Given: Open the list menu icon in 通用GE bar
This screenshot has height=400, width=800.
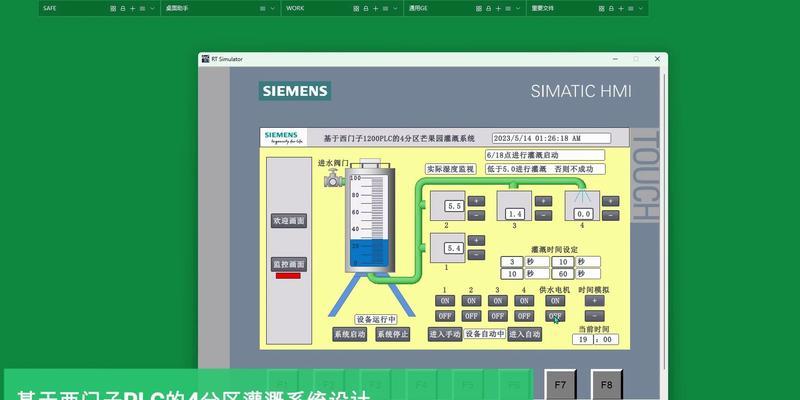Looking at the screenshot, I should (x=508, y=9).
